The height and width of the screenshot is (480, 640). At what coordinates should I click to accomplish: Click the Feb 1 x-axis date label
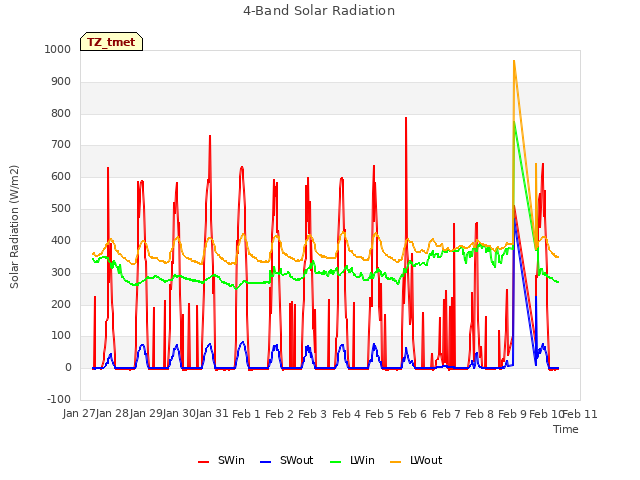pyautogui.click(x=246, y=414)
